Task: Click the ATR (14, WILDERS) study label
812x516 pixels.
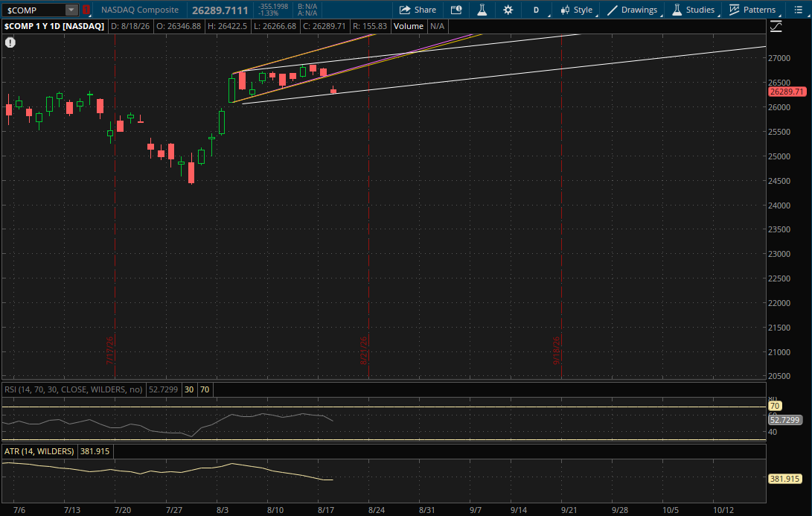Action: point(39,451)
